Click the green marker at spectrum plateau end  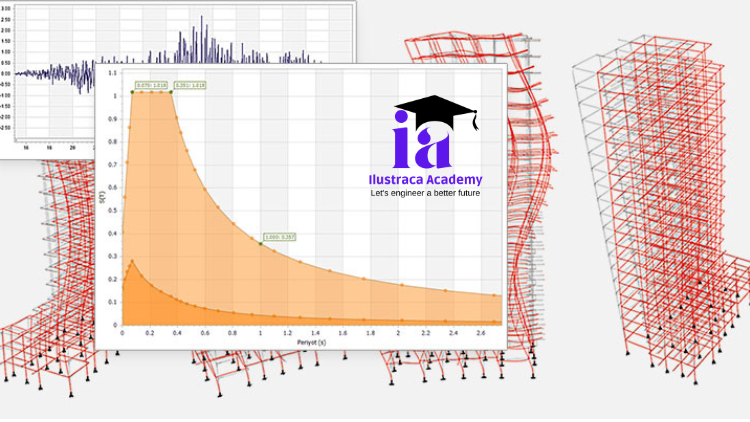(x=171, y=92)
